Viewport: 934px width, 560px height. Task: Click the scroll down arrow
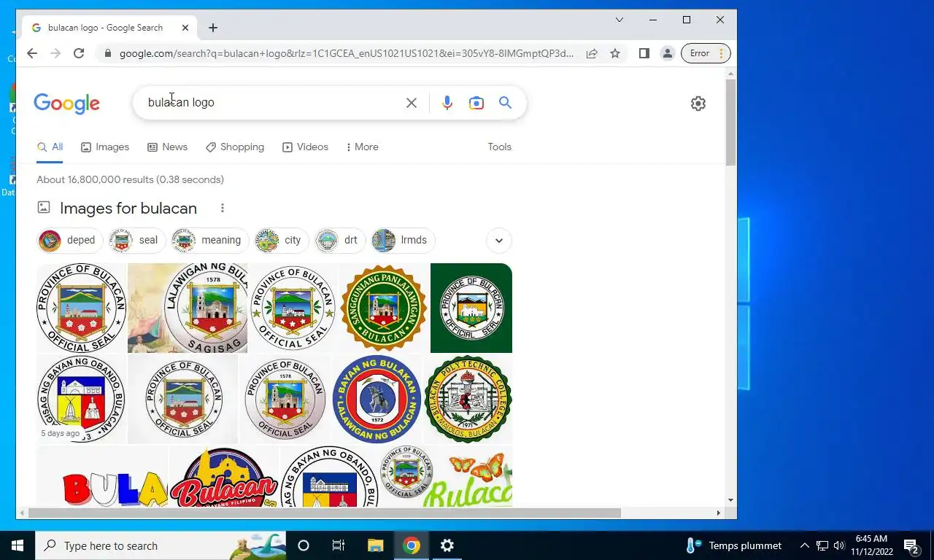pyautogui.click(x=731, y=500)
